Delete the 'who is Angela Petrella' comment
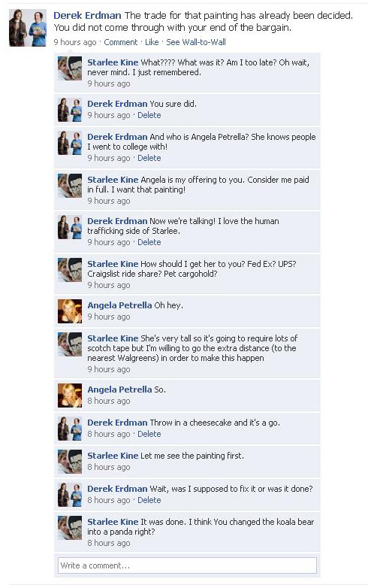368x588 pixels. tap(149, 158)
